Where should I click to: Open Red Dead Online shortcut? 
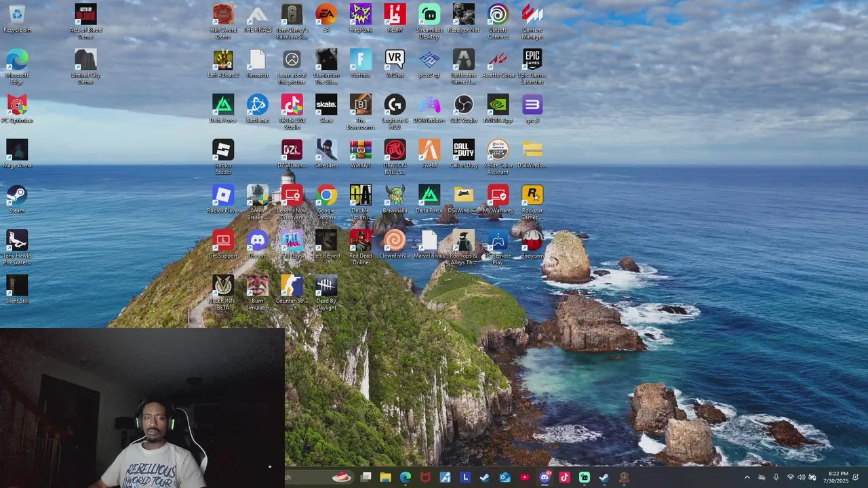tap(361, 247)
